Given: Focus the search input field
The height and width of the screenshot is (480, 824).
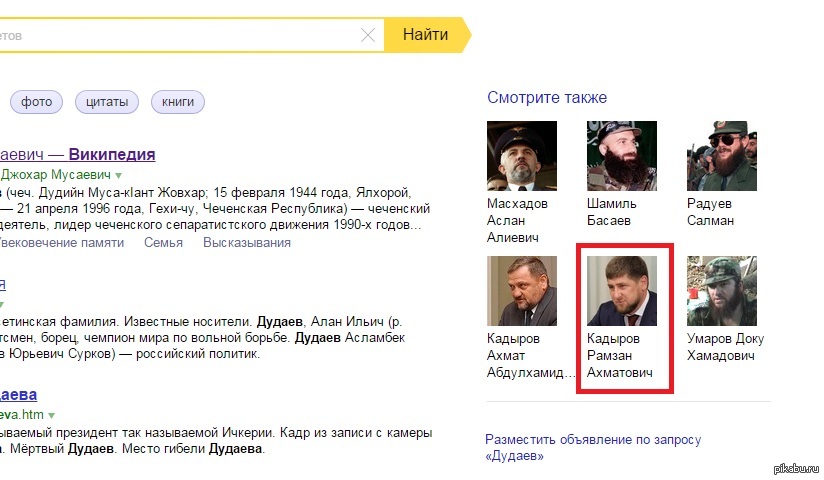Looking at the screenshot, I should 180,36.
